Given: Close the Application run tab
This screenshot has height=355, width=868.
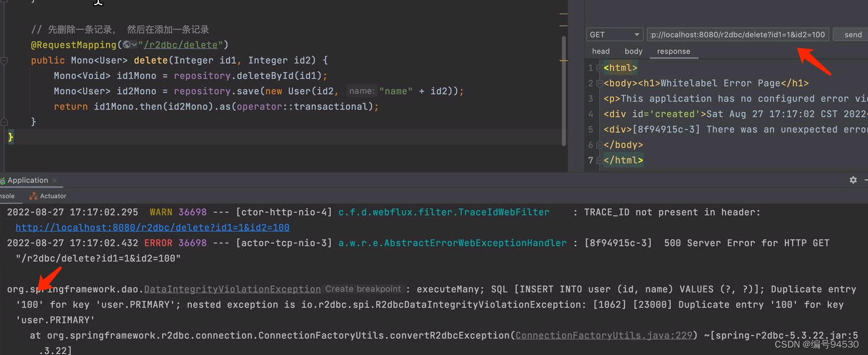Looking at the screenshot, I should pos(55,181).
